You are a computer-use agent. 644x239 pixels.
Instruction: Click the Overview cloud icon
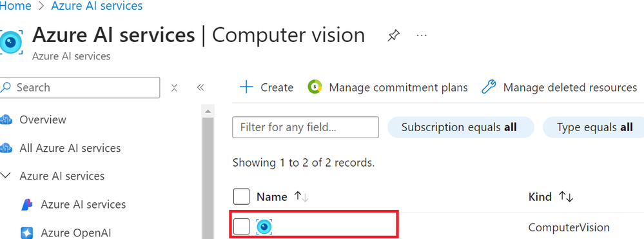click(6, 119)
